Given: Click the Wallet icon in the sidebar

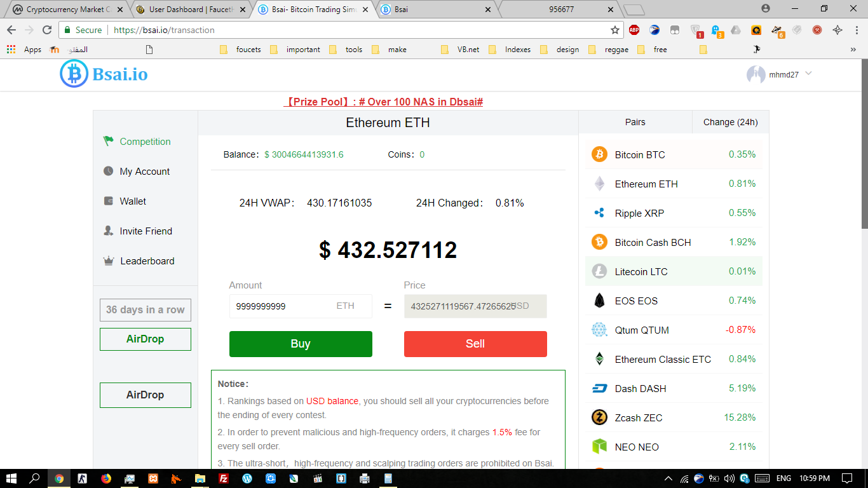Looking at the screenshot, I should (108, 201).
